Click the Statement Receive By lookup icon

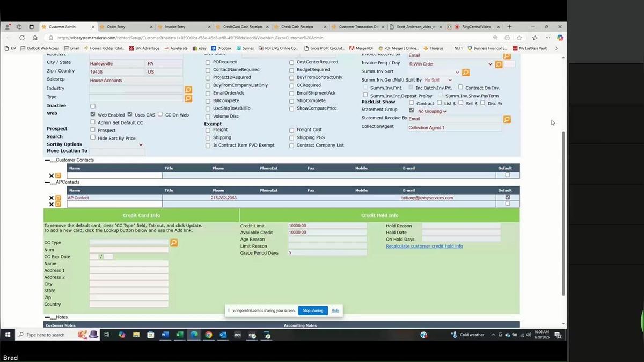(507, 119)
